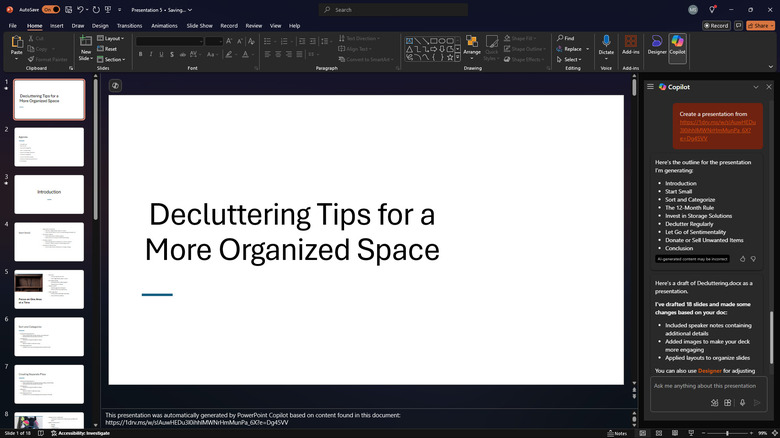Expand the Layout dropdown
Image resolution: width=780 pixels, height=438 pixels.
click(111, 38)
